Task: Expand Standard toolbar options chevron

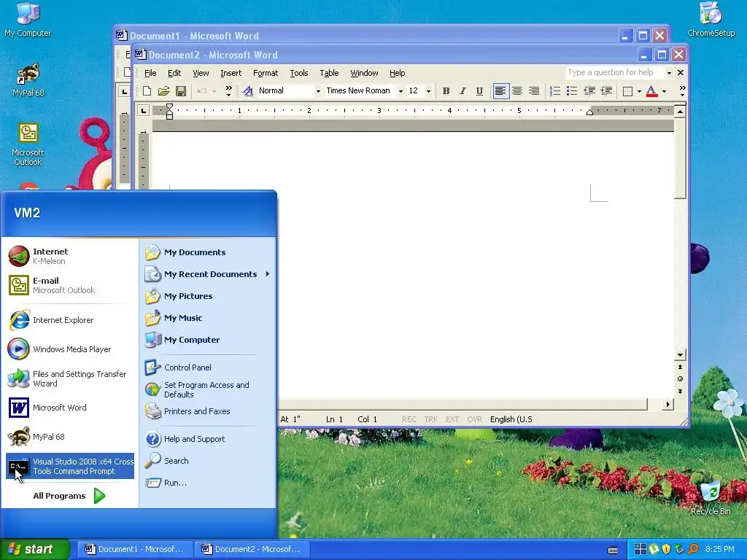Action: (228, 91)
